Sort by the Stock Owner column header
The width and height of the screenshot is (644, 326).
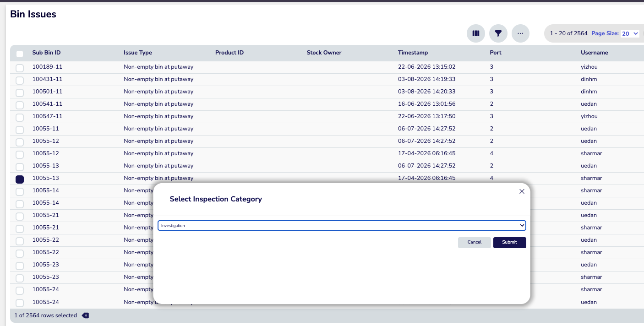(x=324, y=53)
